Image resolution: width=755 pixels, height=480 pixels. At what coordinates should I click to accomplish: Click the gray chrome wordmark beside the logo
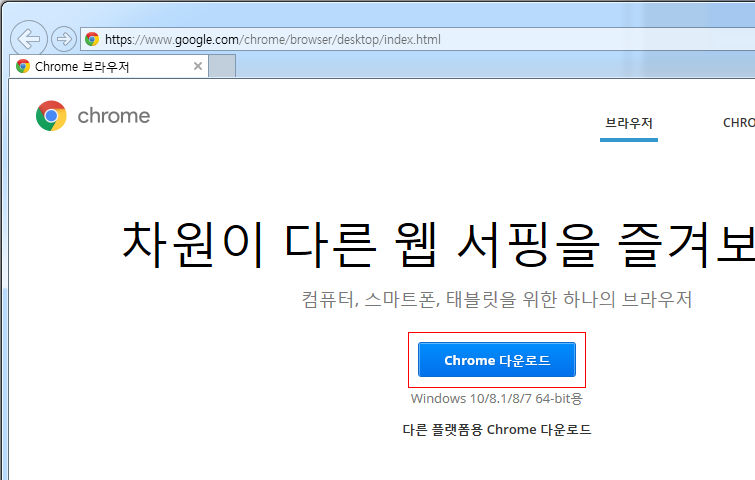tap(114, 116)
